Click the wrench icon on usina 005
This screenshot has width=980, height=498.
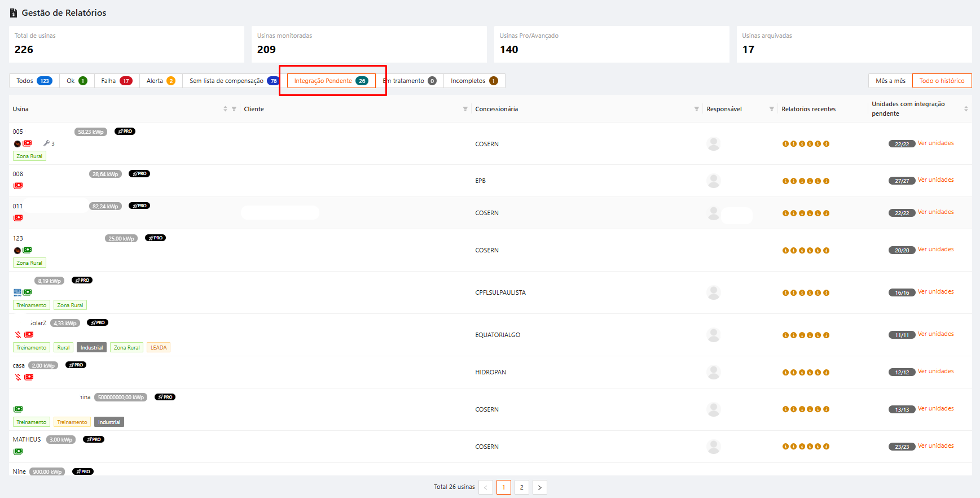(47, 143)
